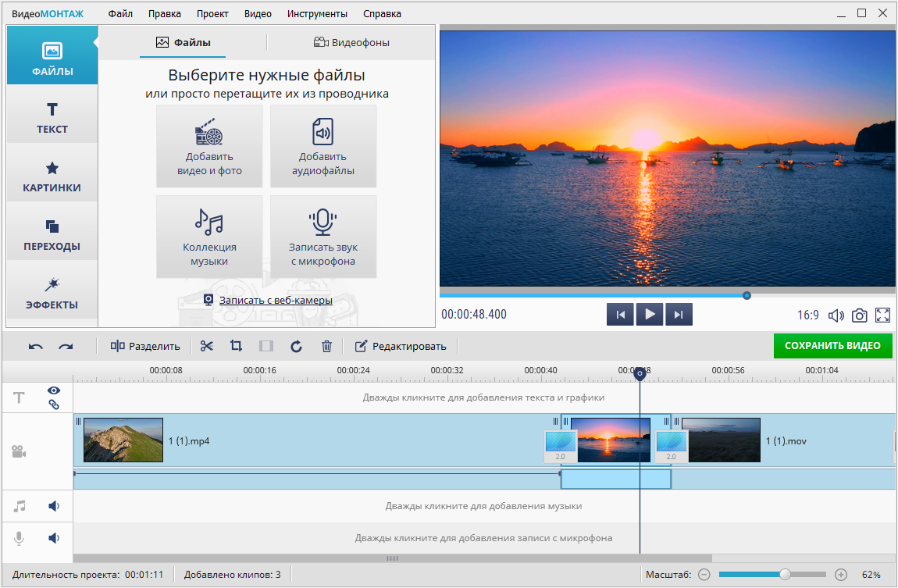Open the 16:9 aspect ratio selector
Screen dimensions: 898x588
807,315
